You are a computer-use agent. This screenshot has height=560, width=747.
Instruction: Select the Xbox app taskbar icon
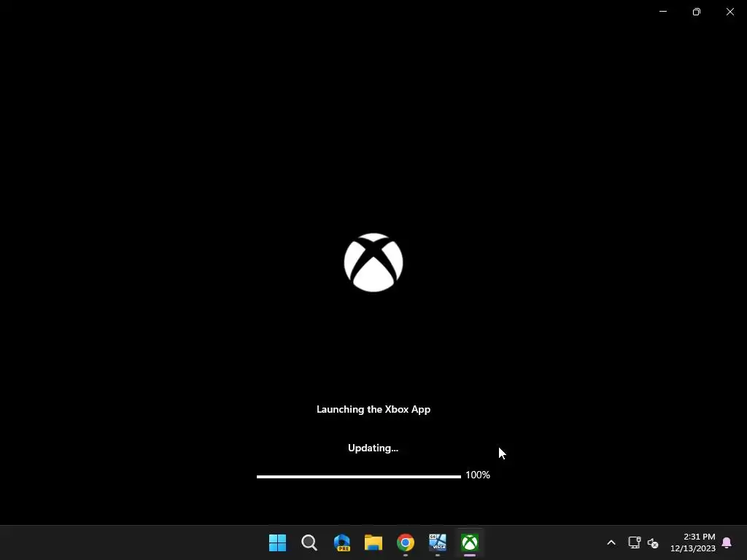(x=469, y=542)
